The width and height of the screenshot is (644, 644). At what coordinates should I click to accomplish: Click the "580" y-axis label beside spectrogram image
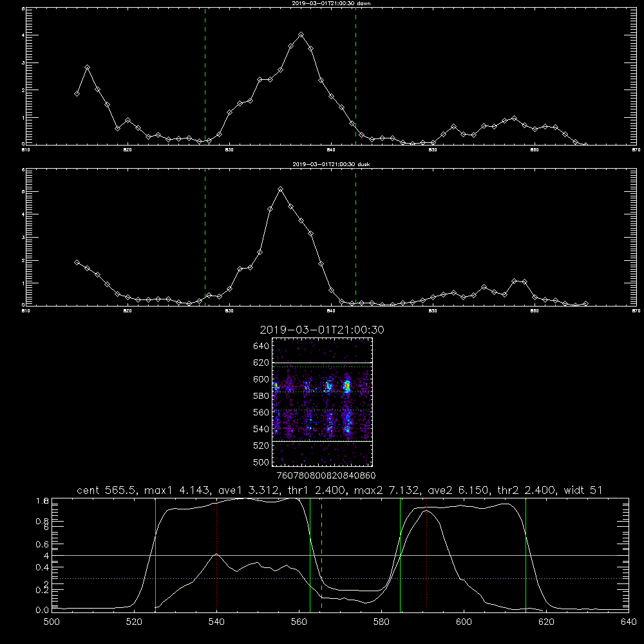261,396
